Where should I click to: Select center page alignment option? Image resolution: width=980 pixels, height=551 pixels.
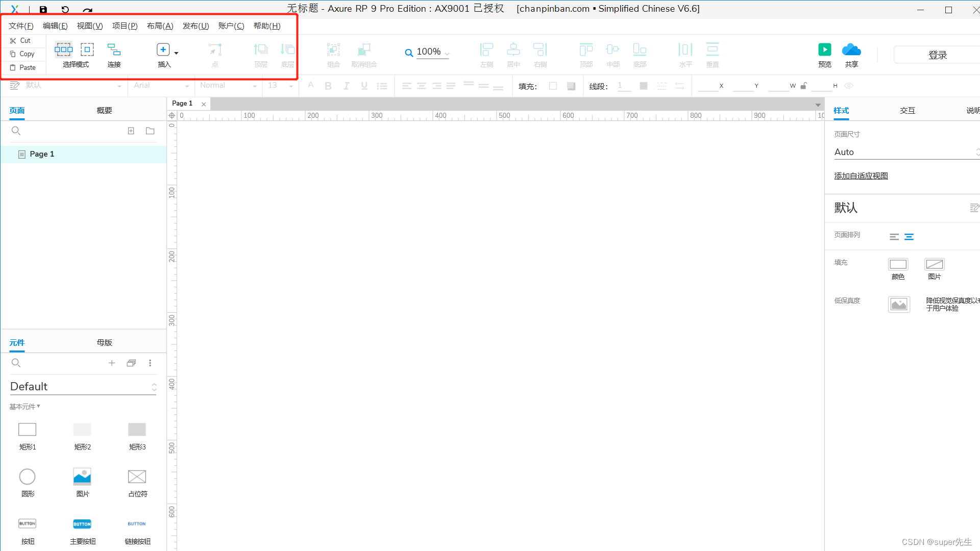[909, 237]
